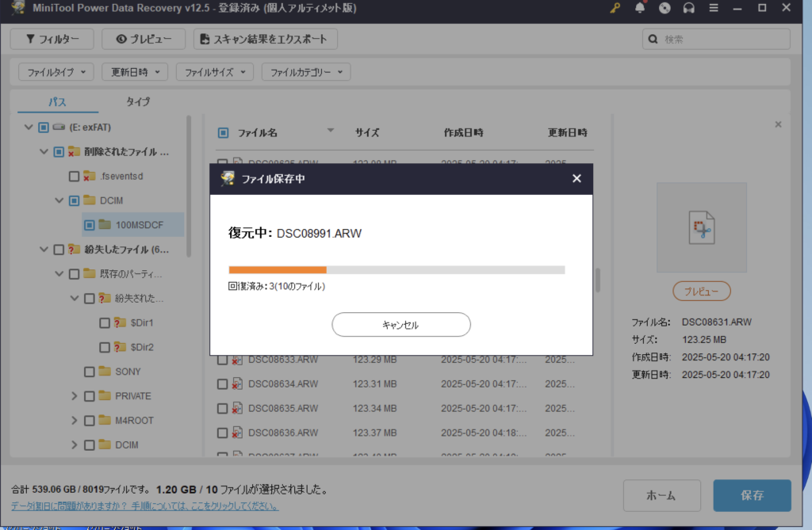Click the file list vertical scrollbar
812x530 pixels.
click(598, 280)
